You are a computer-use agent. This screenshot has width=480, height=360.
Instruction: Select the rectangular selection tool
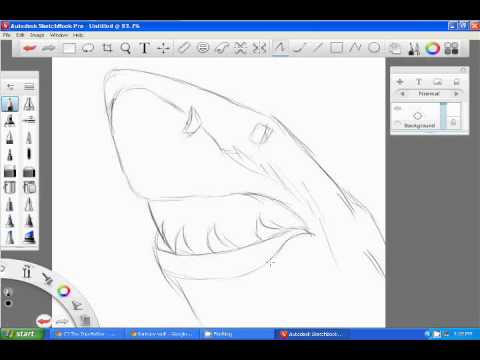69,49
